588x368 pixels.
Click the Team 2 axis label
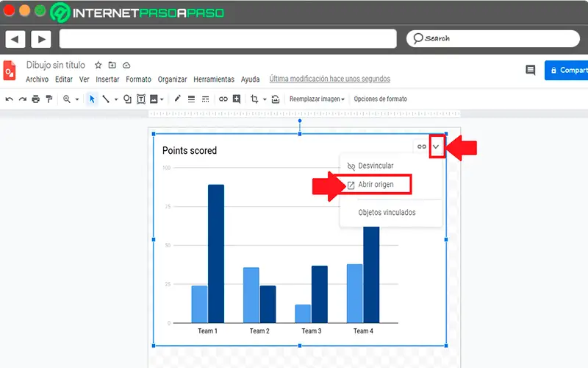pyautogui.click(x=259, y=331)
